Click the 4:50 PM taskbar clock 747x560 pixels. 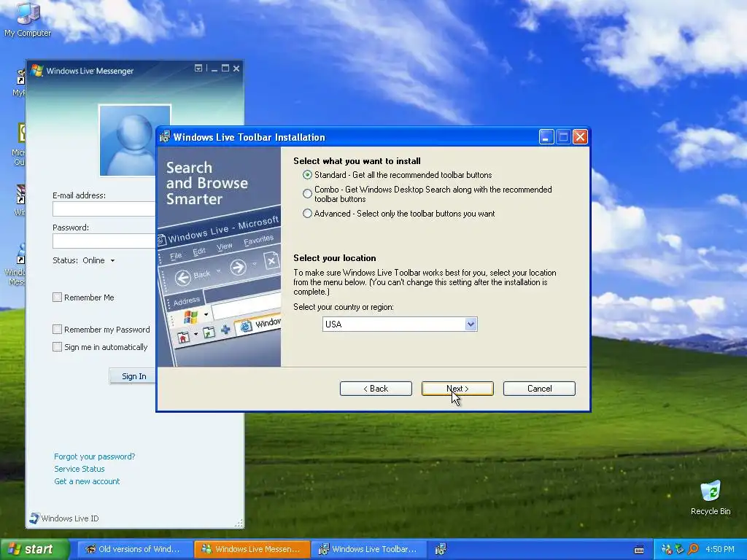719,549
